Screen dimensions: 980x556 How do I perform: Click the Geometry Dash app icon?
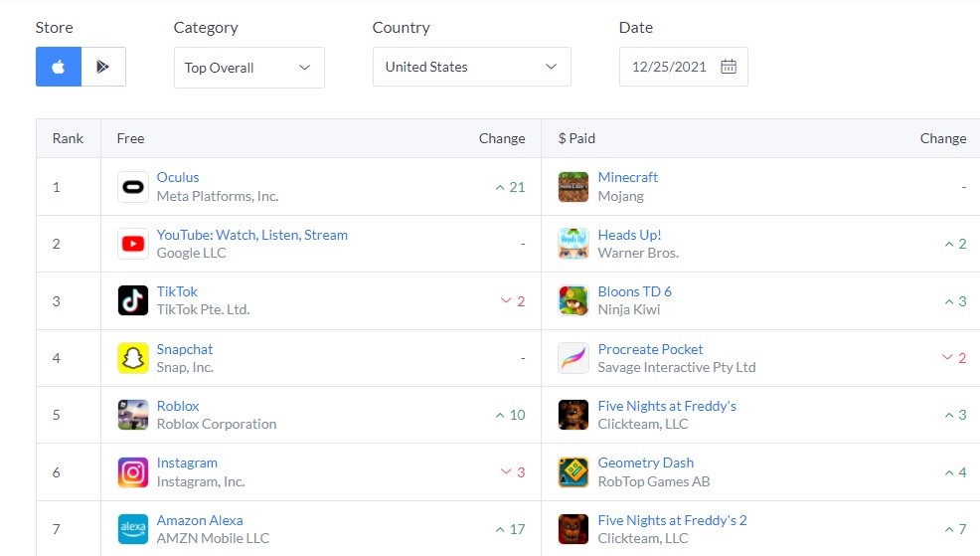573,471
